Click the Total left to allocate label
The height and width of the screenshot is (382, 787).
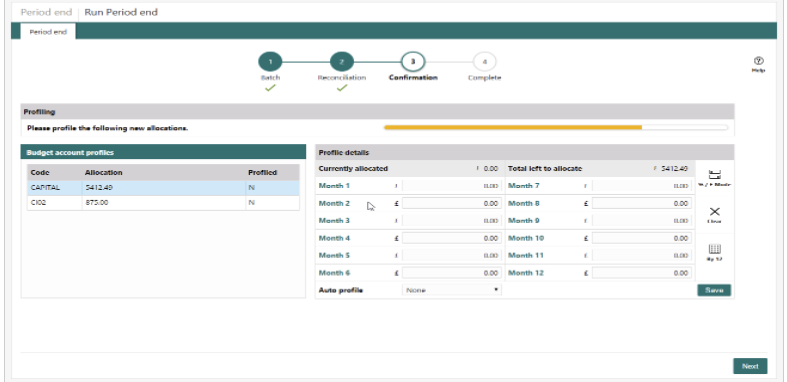[x=545, y=169]
